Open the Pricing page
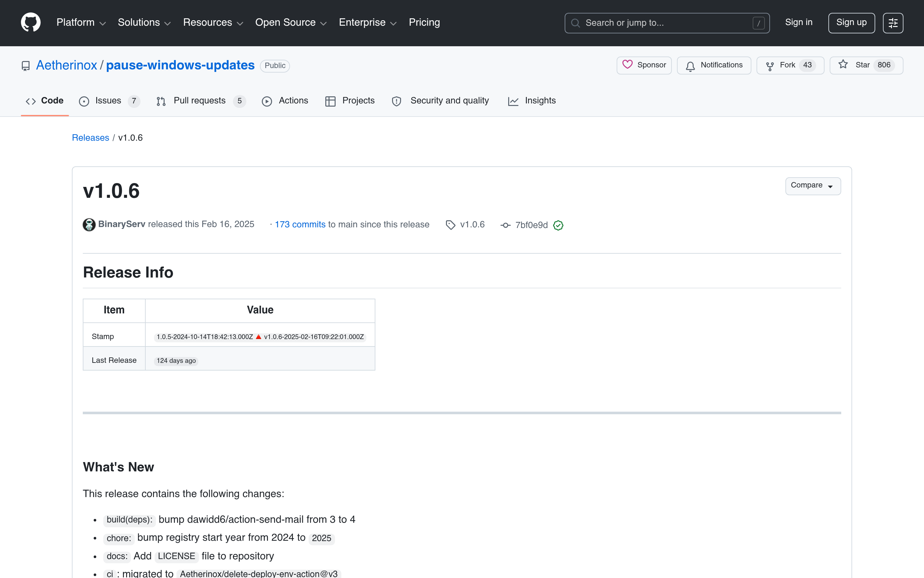 [x=424, y=22]
